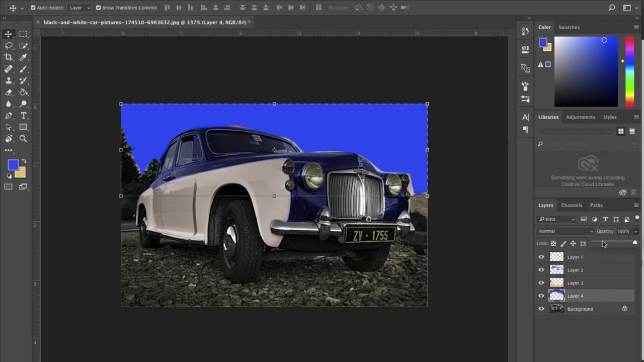
Task: Filter layers for pixel layers
Action: point(584,219)
